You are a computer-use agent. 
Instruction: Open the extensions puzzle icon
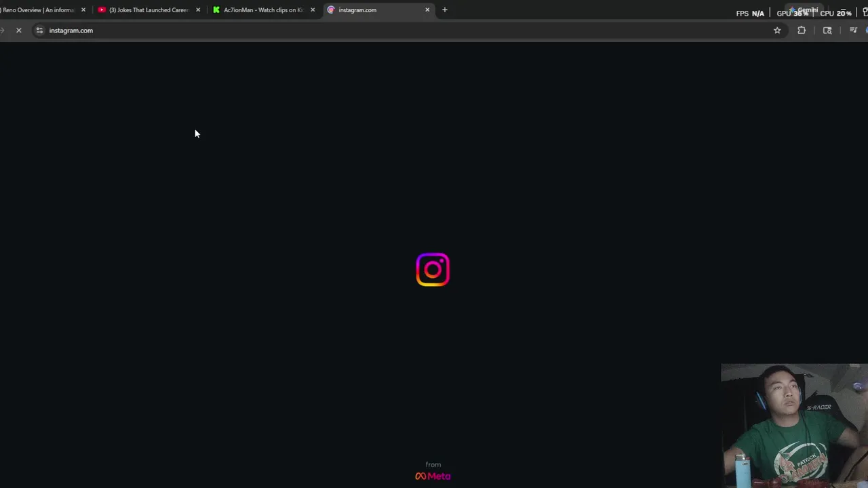pyautogui.click(x=802, y=30)
